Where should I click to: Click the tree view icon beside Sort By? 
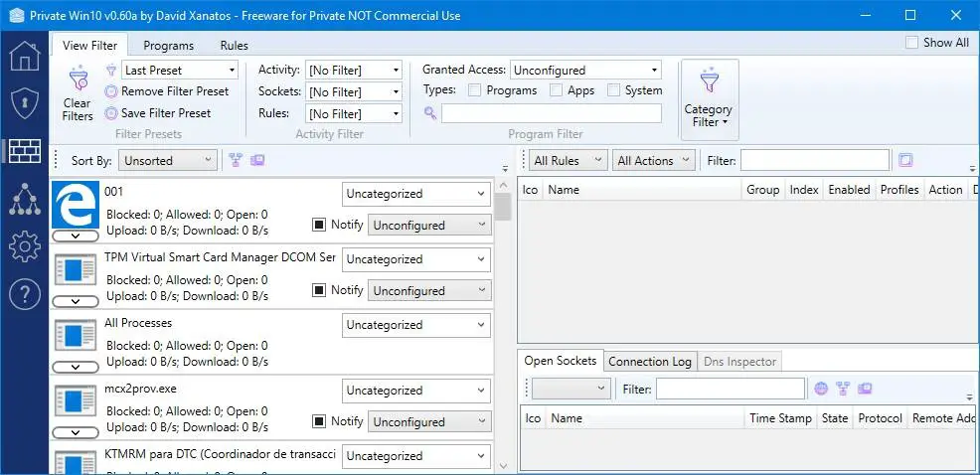click(x=235, y=160)
